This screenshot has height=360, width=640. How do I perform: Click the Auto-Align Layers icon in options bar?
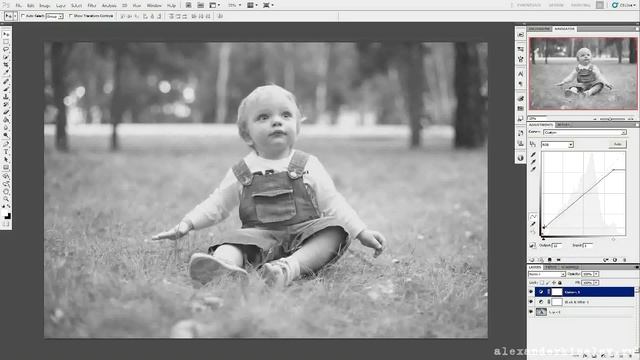(220, 16)
